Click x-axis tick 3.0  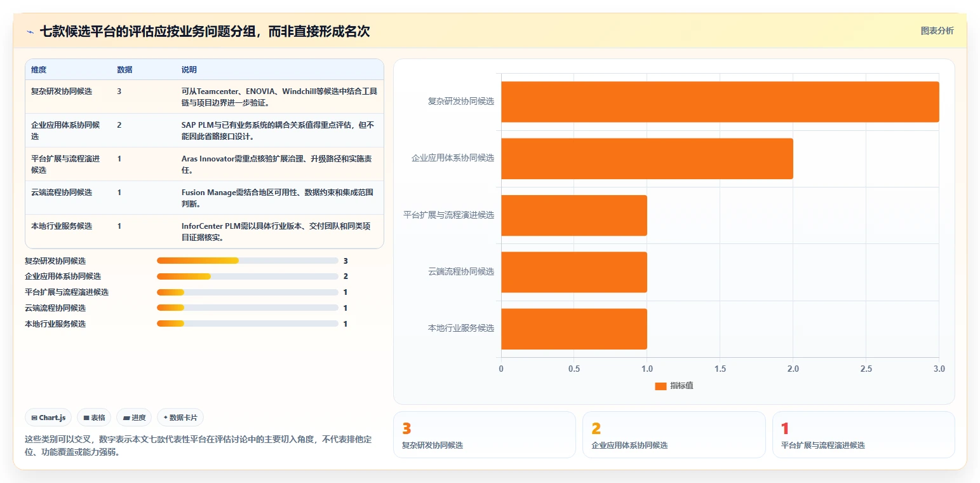[939, 369]
